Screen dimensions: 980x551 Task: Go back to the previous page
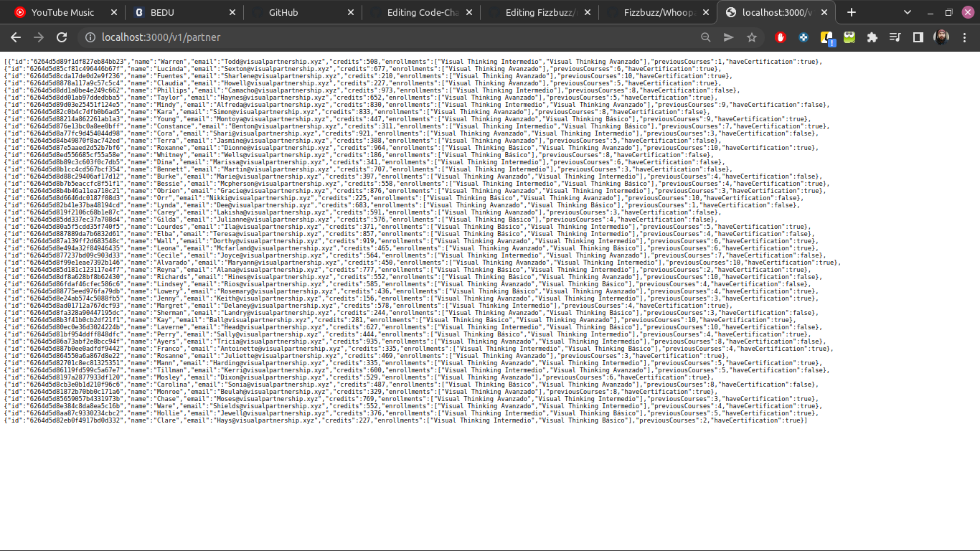16,37
